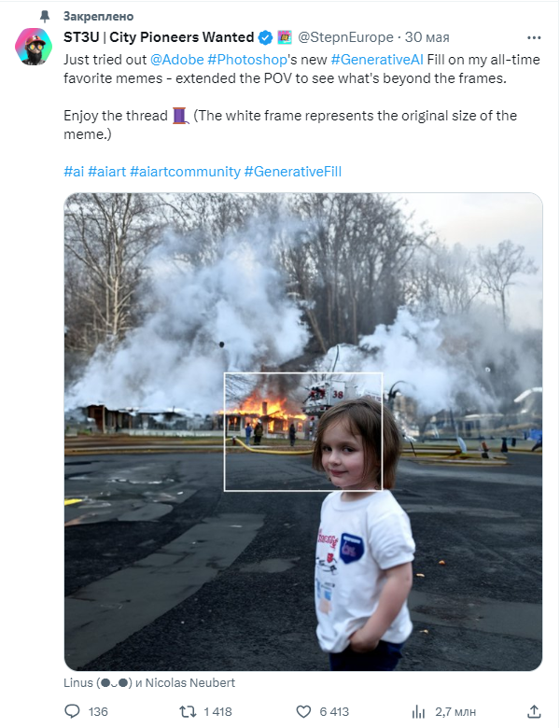Open the reply icon with 136 comments
560x728 pixels.
tap(73, 711)
